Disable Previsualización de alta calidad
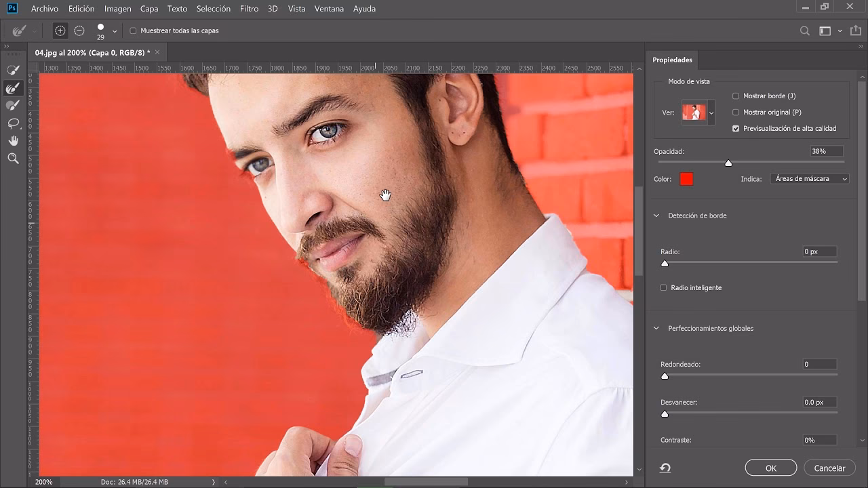868x488 pixels. coord(735,128)
